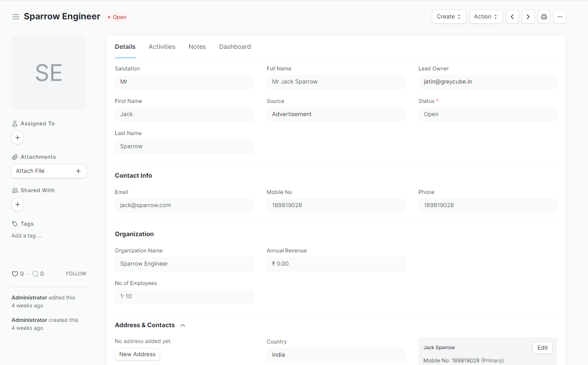Click the print icon
Screen dimensions: 588x365
tap(544, 17)
